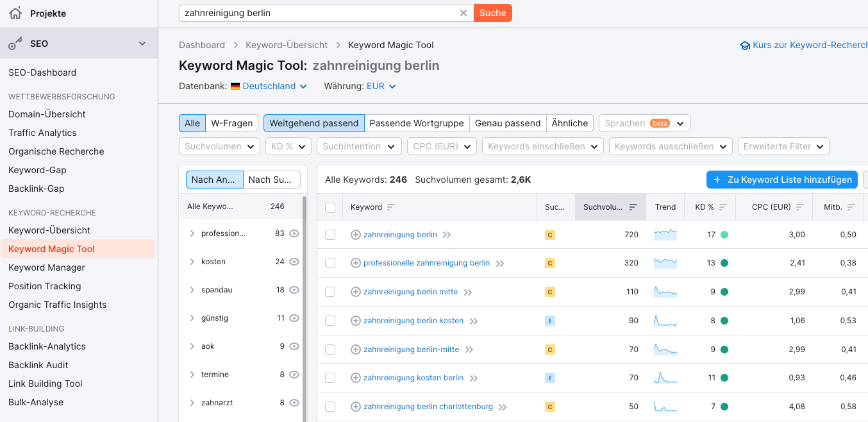This screenshot has height=422, width=868.
Task: Expand the termine keyword group
Action: coord(192,375)
